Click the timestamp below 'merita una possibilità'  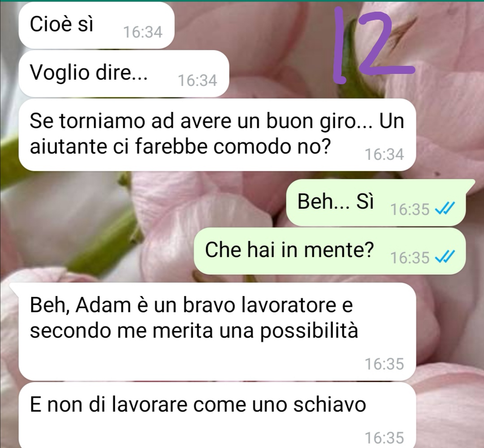tap(385, 363)
